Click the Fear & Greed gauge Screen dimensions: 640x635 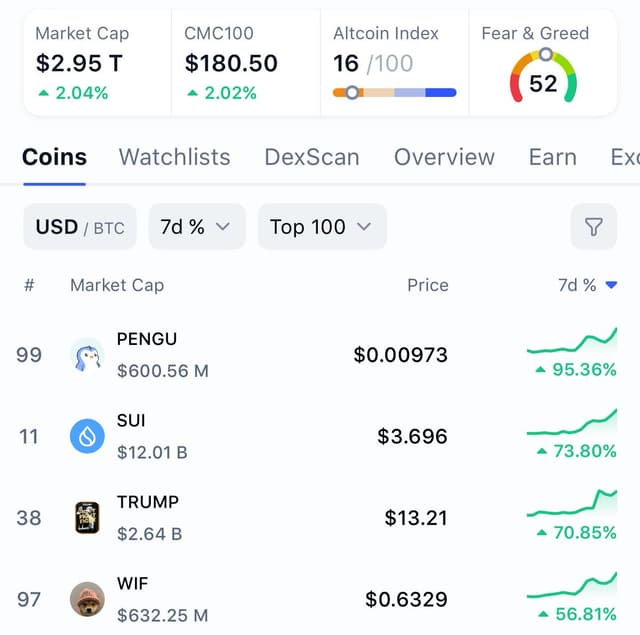[543, 75]
